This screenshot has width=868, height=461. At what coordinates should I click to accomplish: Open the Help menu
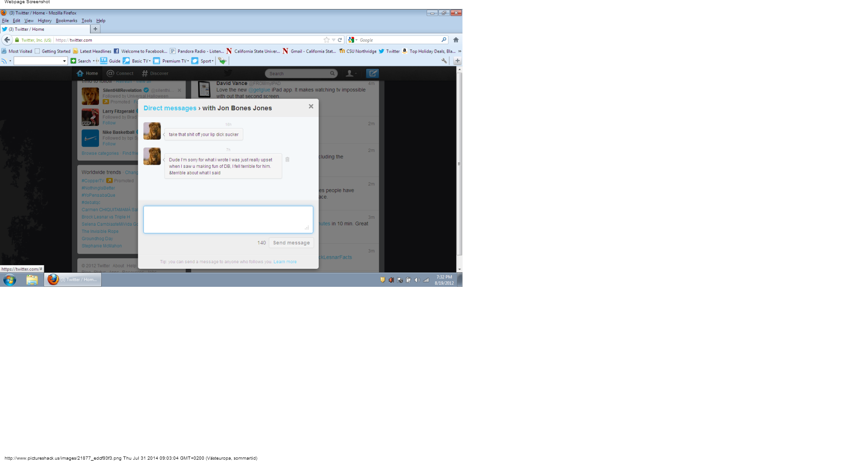coord(101,20)
